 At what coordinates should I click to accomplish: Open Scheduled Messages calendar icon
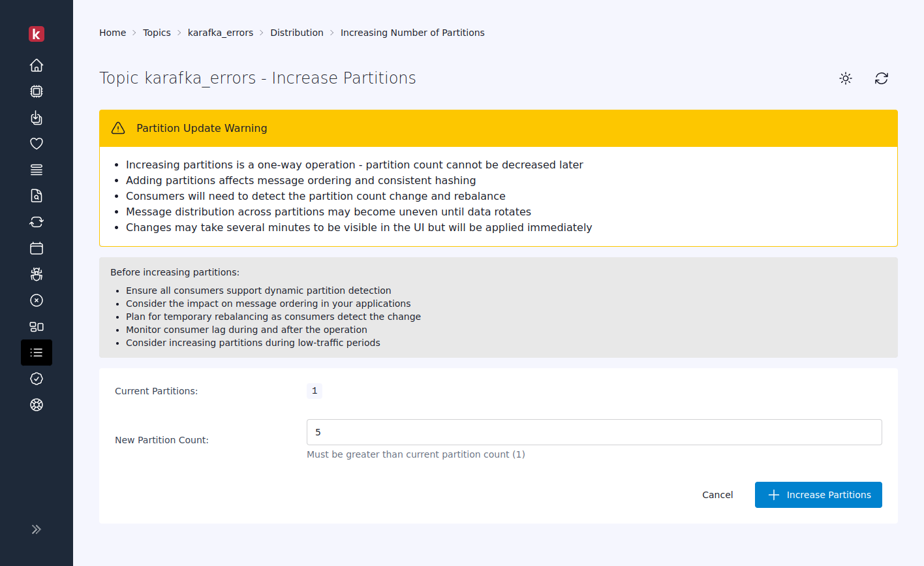pyautogui.click(x=37, y=248)
